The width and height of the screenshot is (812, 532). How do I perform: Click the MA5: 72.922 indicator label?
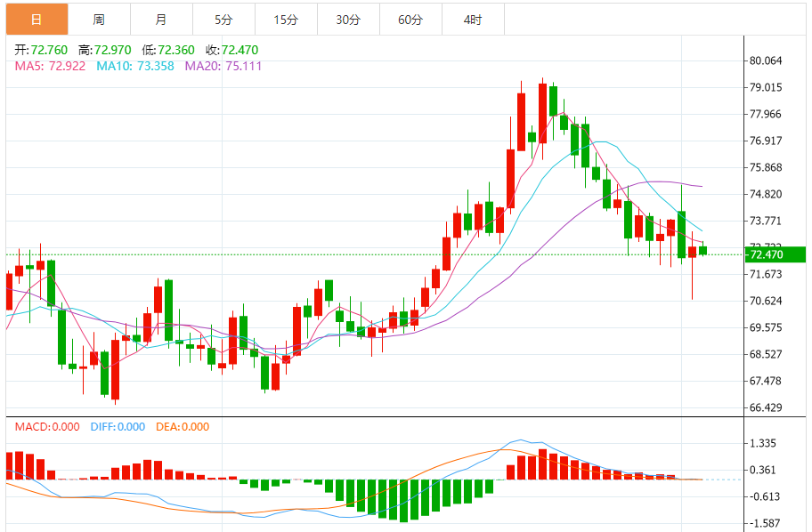pyautogui.click(x=50, y=66)
